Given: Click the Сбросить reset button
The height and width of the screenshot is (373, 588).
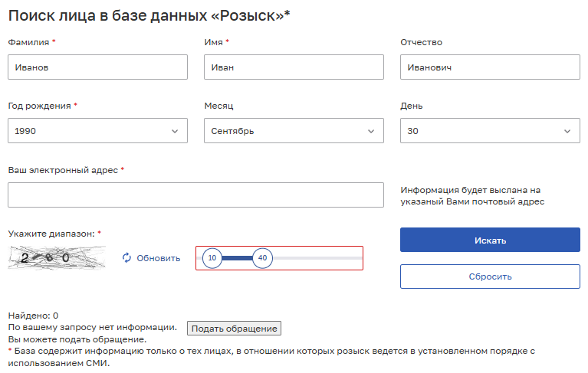Looking at the screenshot, I should pyautogui.click(x=490, y=276).
